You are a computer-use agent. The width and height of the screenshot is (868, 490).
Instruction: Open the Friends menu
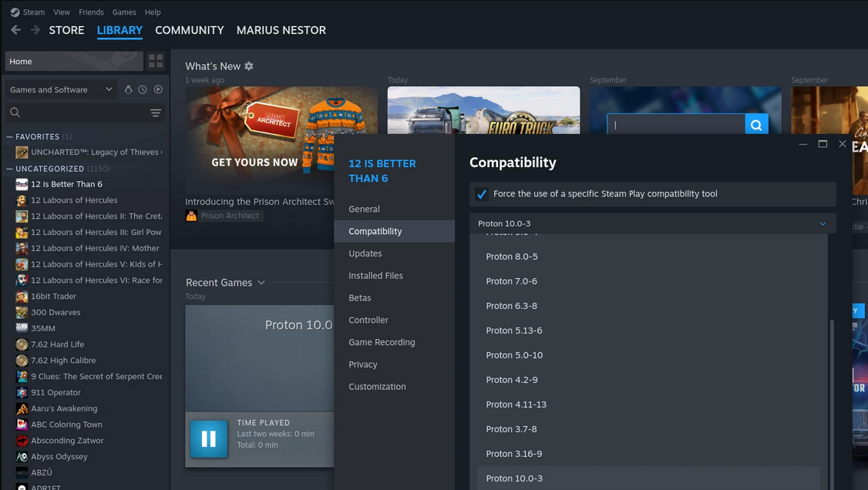coord(91,12)
